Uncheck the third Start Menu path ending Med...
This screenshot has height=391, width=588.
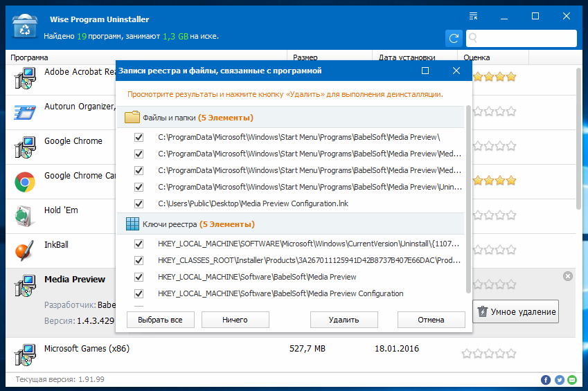139,170
